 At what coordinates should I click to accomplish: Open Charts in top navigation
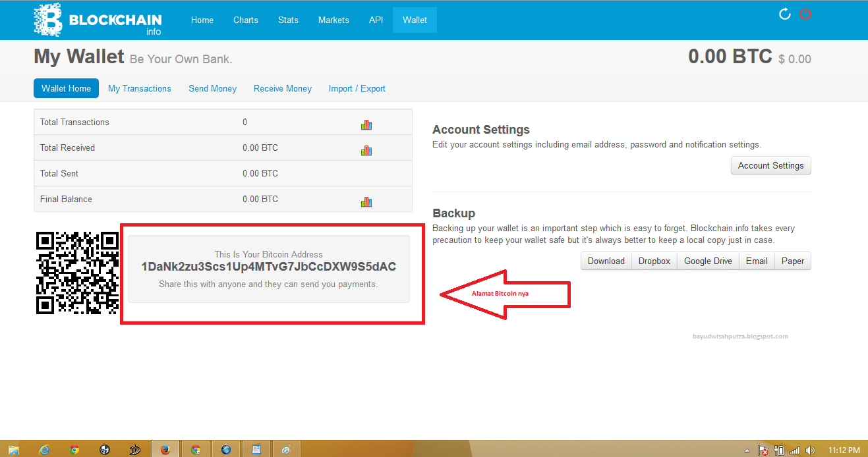pos(246,20)
